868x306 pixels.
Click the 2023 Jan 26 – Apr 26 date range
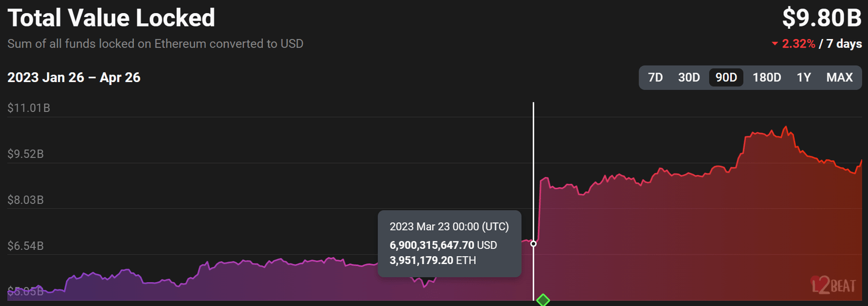pyautogui.click(x=73, y=77)
